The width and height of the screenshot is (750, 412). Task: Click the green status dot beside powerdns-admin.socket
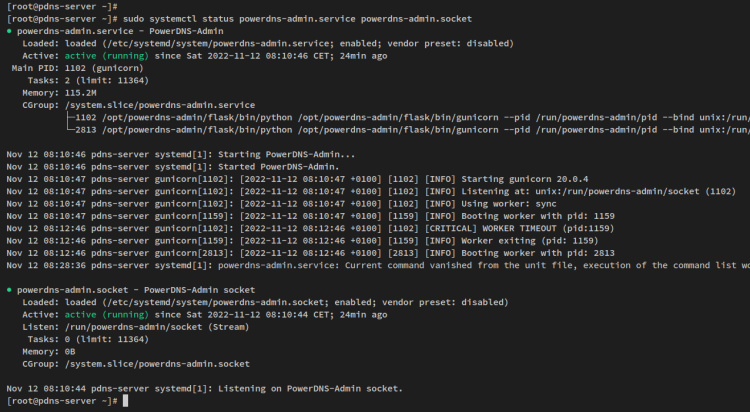point(9,290)
